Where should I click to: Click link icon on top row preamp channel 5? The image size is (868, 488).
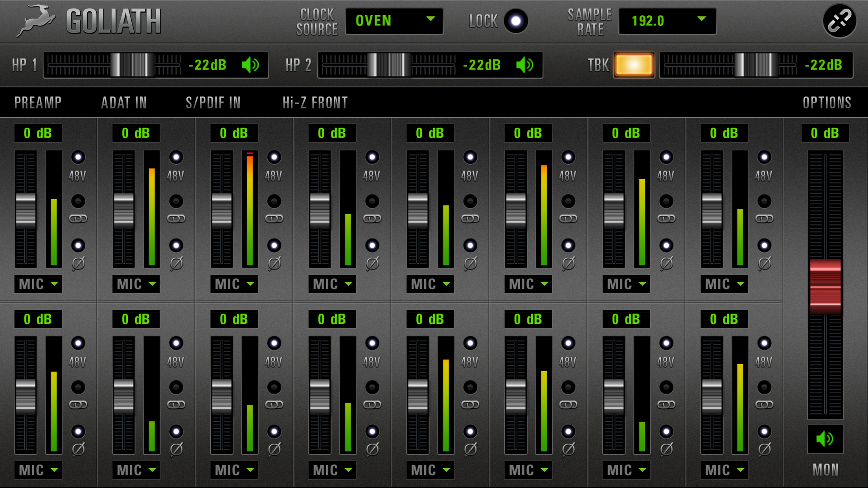(470, 219)
